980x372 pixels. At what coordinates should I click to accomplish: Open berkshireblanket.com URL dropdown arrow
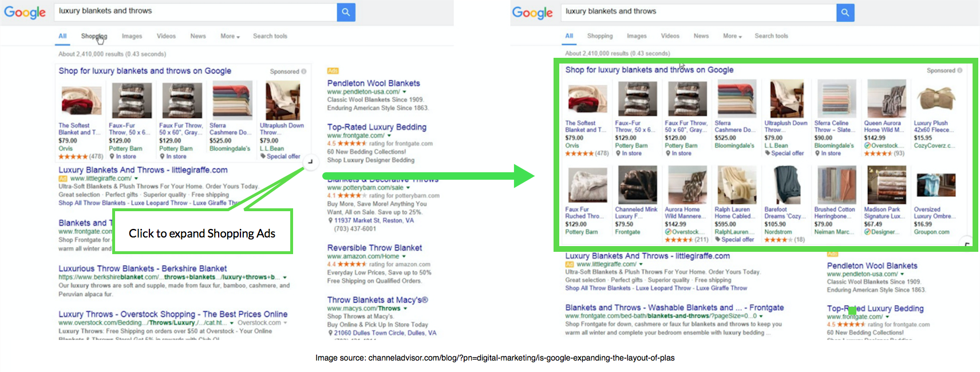[284, 277]
